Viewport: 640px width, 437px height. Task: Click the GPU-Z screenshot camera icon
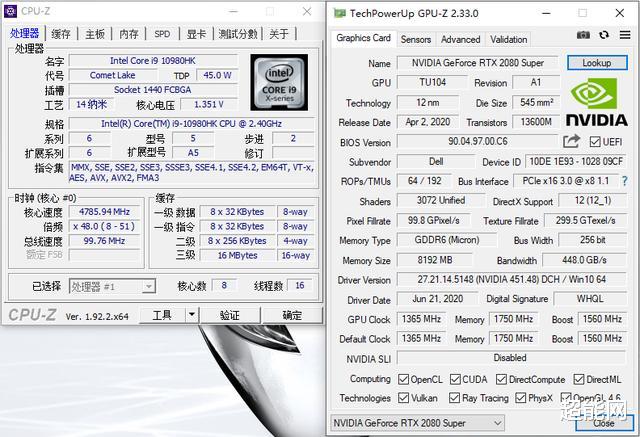coord(583,35)
